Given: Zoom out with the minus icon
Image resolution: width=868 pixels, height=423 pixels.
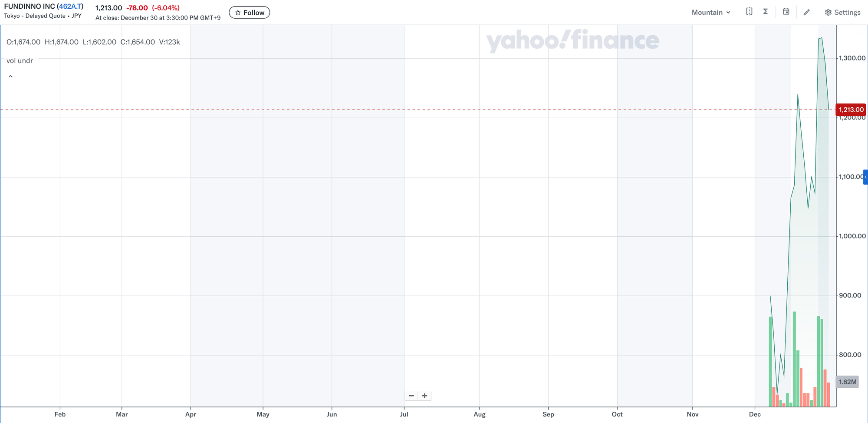Looking at the screenshot, I should 411,396.
